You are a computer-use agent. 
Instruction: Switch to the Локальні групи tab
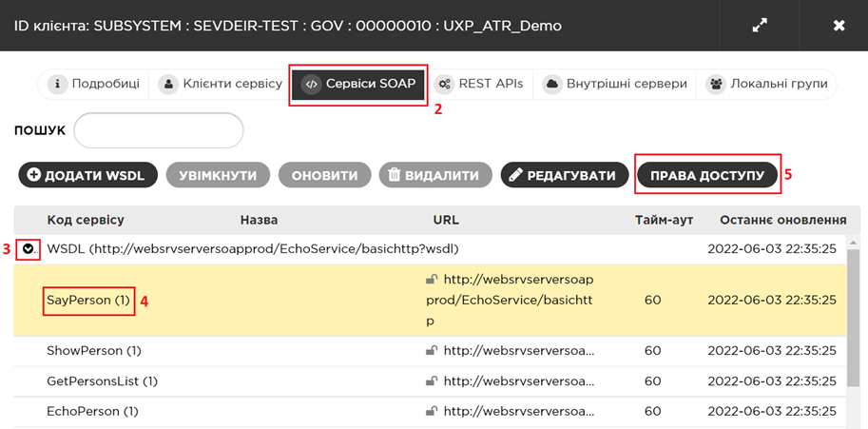coord(769,84)
